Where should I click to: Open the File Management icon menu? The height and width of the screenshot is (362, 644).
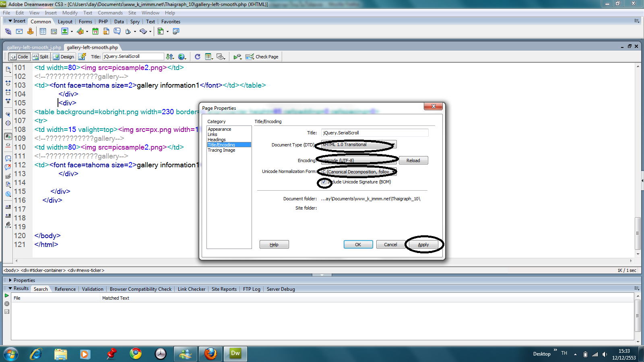pos(170,57)
